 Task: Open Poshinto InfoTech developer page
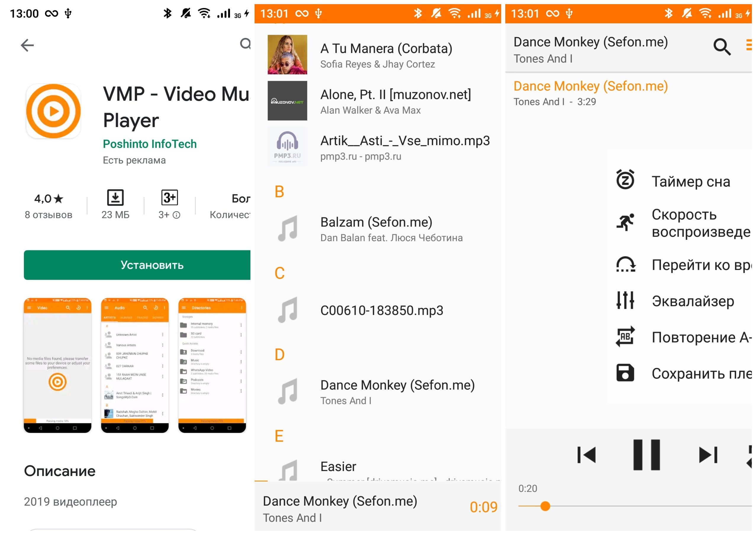click(150, 144)
